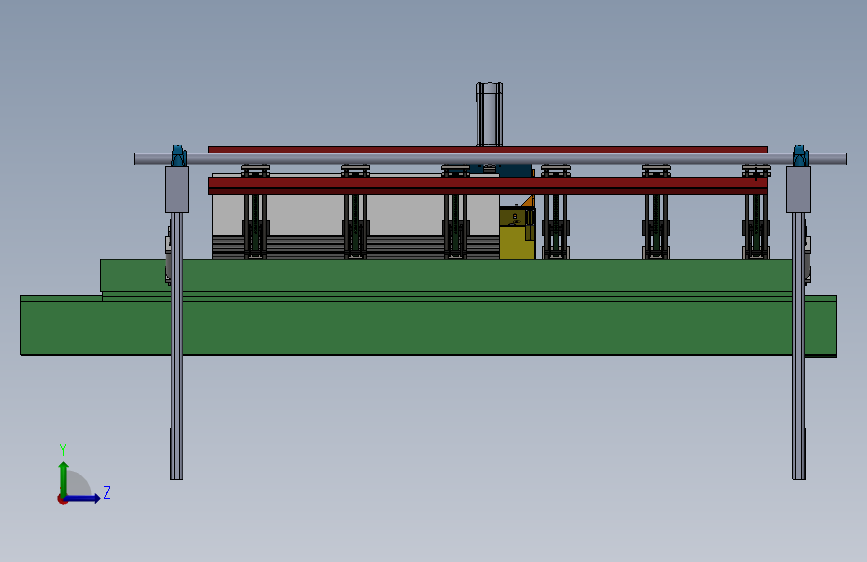The image size is (867, 562).
Task: Click the red origin ball of the triad
Action: (x=62, y=499)
